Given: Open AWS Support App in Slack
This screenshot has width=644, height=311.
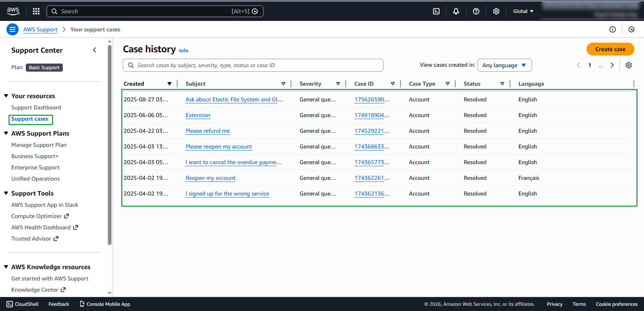Looking at the screenshot, I should pyautogui.click(x=45, y=205).
